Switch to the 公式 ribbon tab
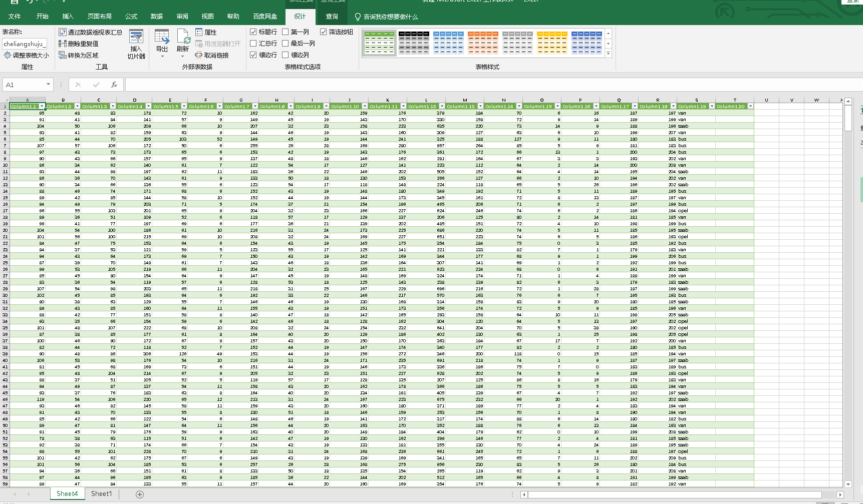This screenshot has height=504, width=863. 131,16
